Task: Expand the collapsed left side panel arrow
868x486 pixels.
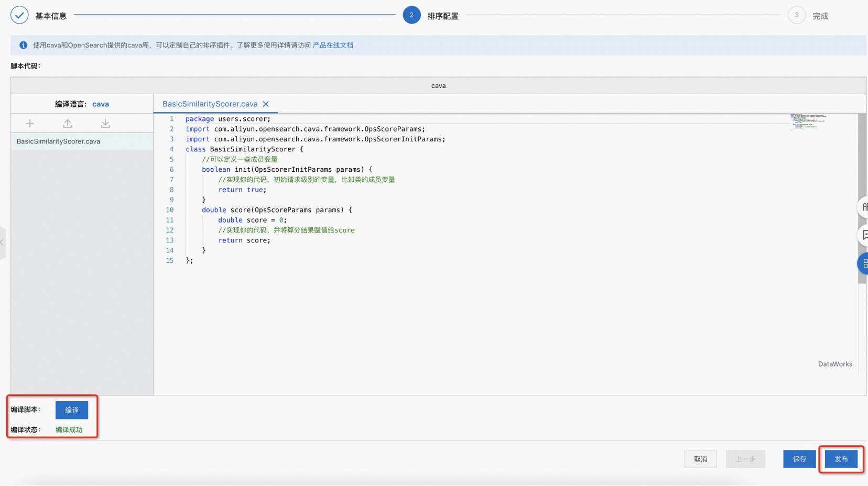Action: 3,242
